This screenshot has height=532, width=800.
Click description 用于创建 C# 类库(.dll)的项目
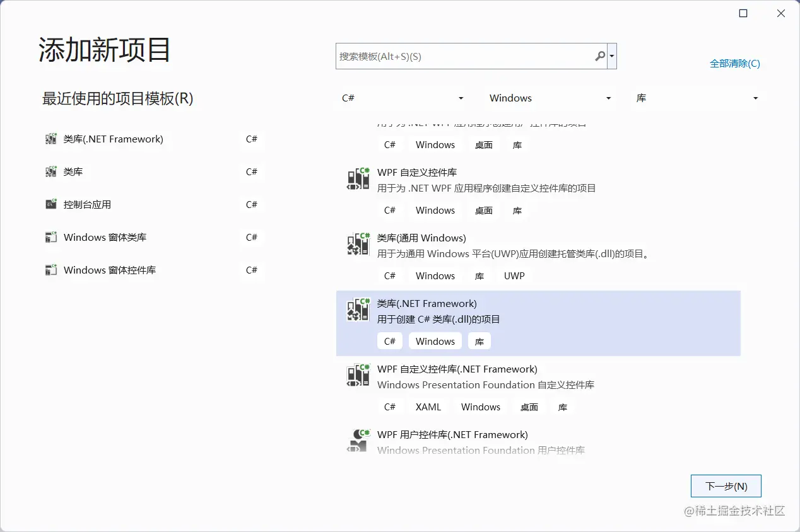[438, 319]
